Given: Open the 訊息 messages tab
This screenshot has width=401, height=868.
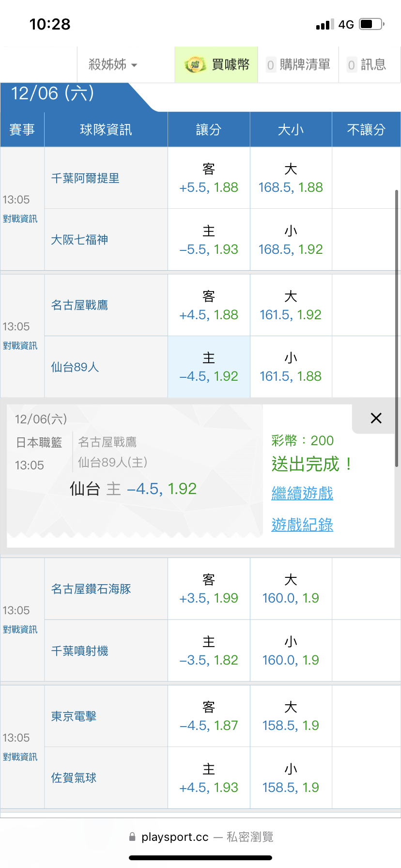Looking at the screenshot, I should [x=367, y=65].
